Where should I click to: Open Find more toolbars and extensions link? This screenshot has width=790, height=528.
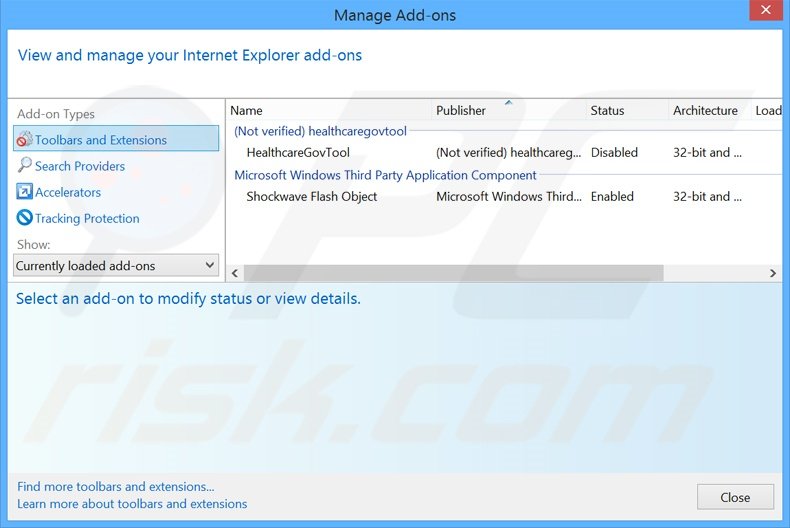pyautogui.click(x=116, y=487)
